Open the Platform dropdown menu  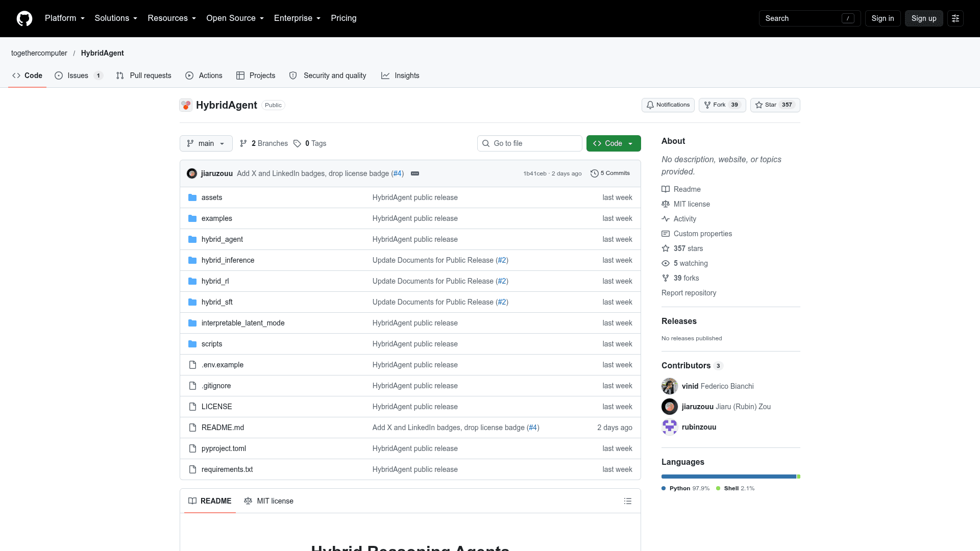click(x=65, y=18)
